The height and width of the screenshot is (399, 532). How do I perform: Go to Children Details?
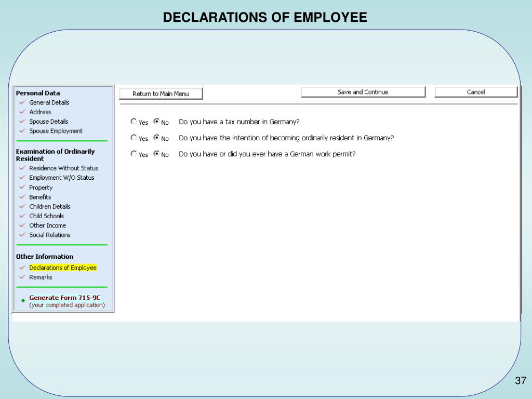tap(50, 206)
